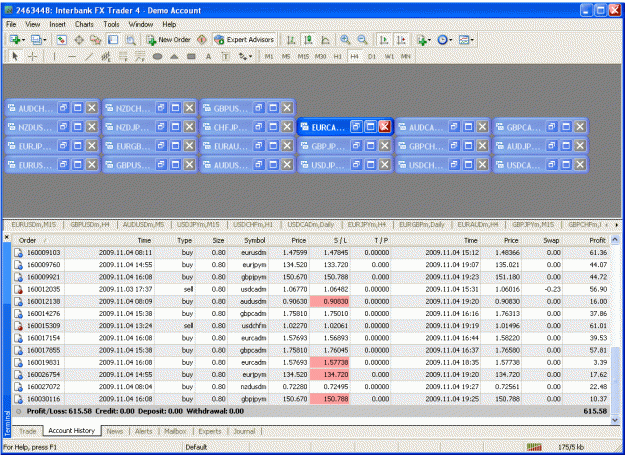625x455 pixels.
Task: Open the New Chart dropdown arrow
Action: 24,40
